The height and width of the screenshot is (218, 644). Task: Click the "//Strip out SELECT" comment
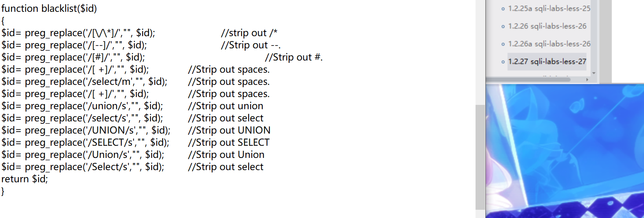[229, 143]
